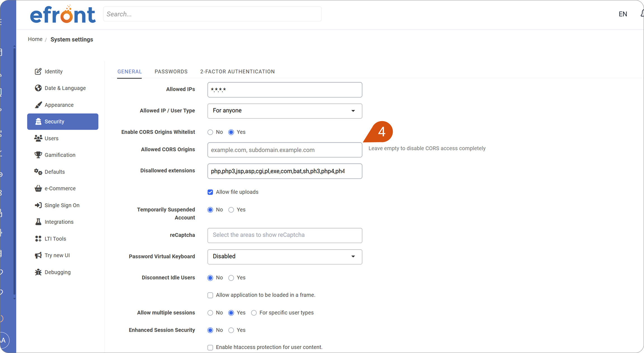Viewport: 644px width, 353px height.
Task: Open the Allowed IP / User Type dropdown
Action: pos(285,111)
